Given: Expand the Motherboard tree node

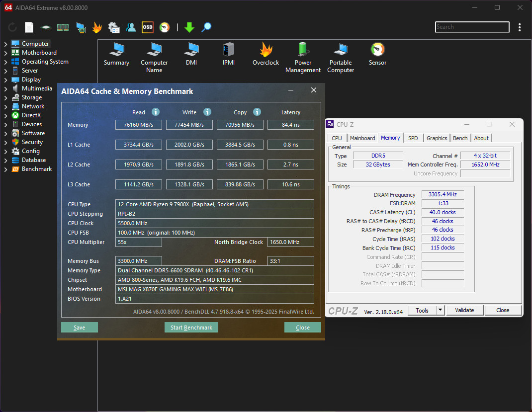Looking at the screenshot, I should pos(5,53).
